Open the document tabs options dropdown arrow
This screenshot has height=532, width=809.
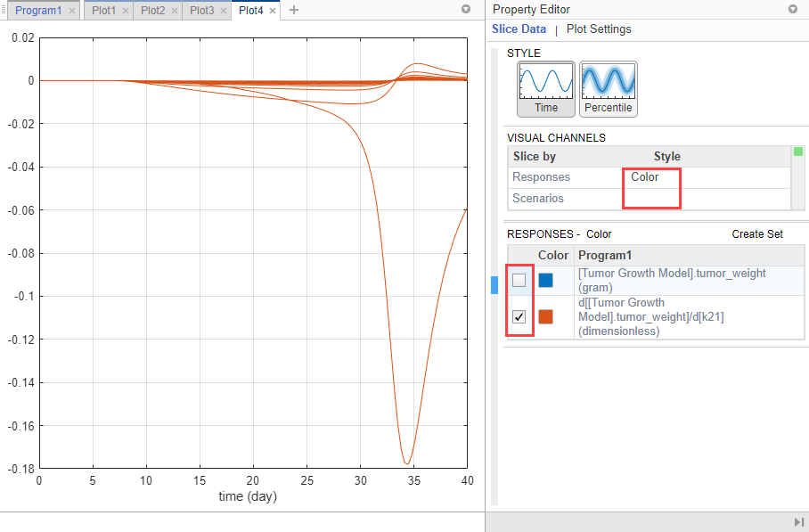point(466,9)
